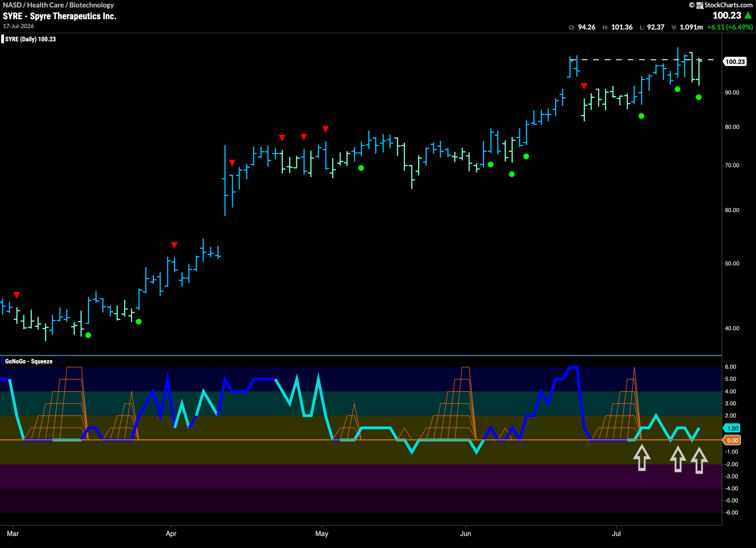Click the white 100.23 price tag on axis
The image size is (756, 548).
pos(734,62)
